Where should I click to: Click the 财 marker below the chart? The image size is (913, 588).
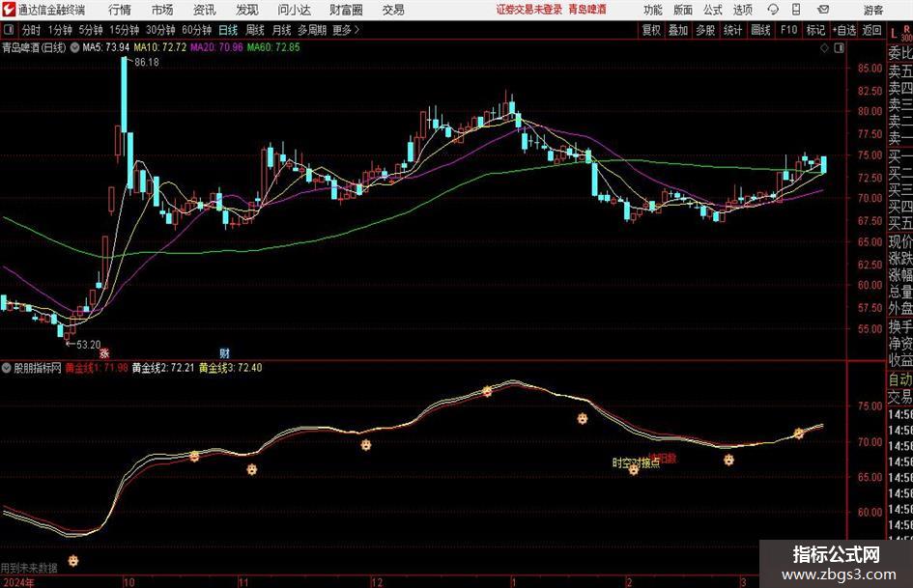point(225,352)
